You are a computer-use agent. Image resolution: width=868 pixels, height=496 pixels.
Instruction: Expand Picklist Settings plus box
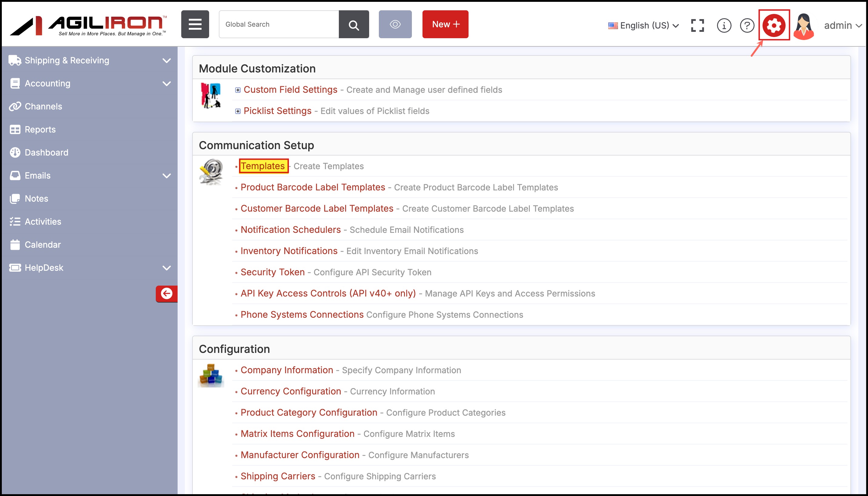coord(238,111)
